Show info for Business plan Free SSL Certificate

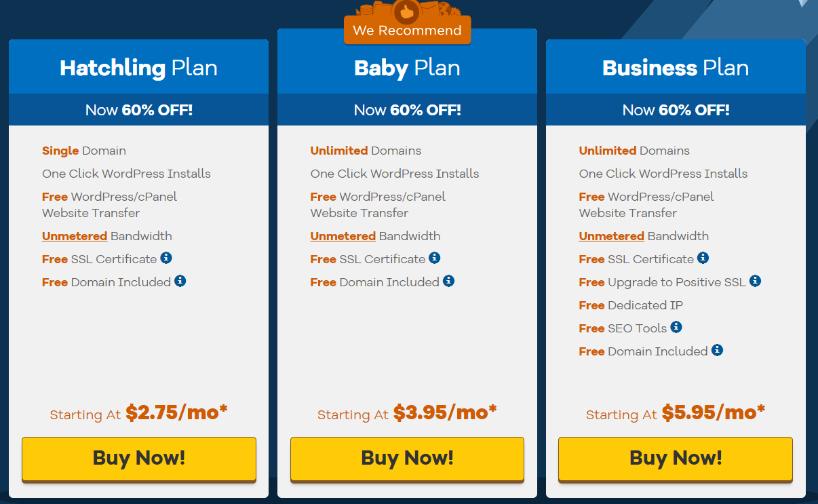pyautogui.click(x=703, y=258)
